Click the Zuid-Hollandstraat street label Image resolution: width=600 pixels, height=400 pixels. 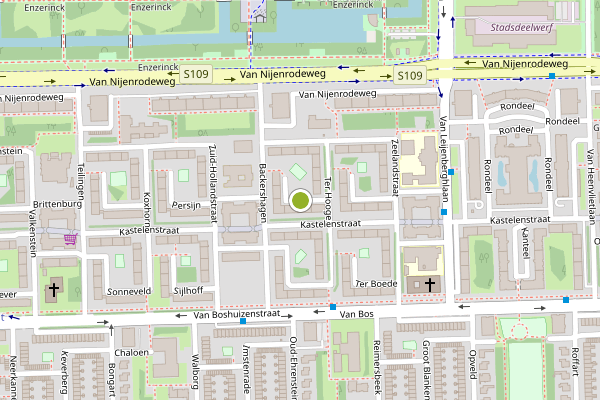point(213,184)
